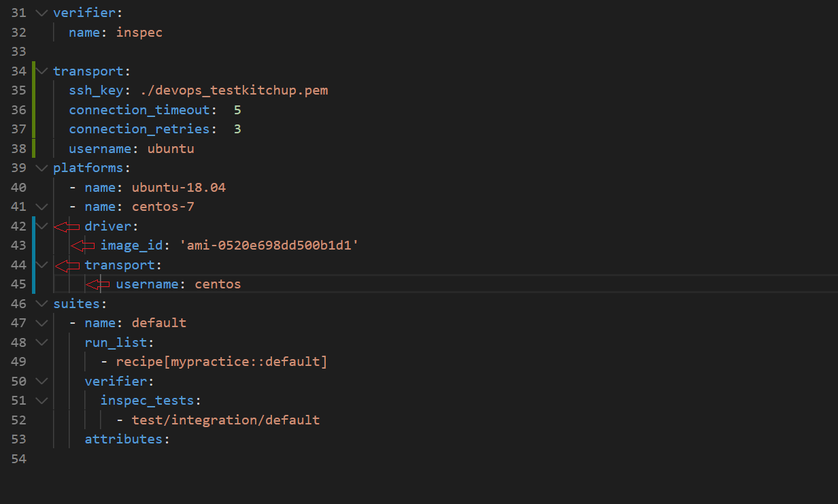Viewport: 838px width, 504px height.
Task: Collapse the centos-7 platform entry
Action: [41, 206]
